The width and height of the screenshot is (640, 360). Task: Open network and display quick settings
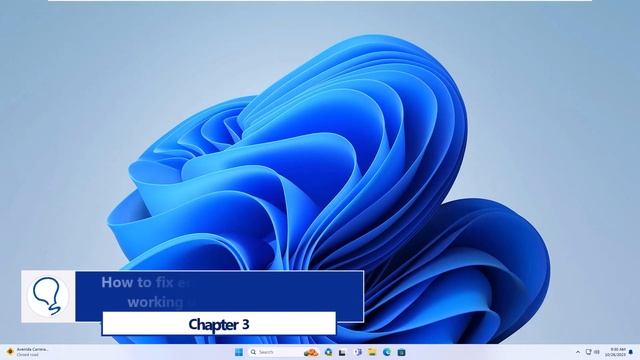pos(593,352)
